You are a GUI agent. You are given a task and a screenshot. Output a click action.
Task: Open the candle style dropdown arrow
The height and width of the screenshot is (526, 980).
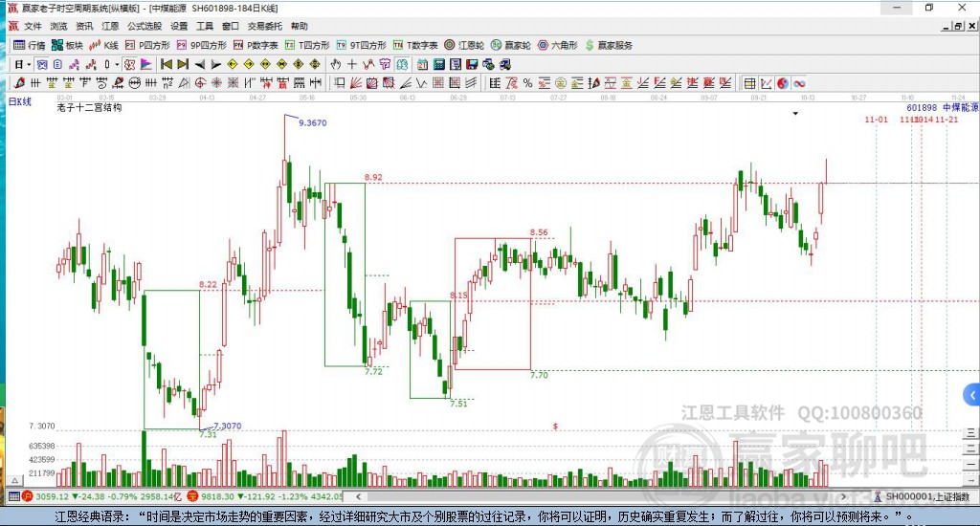(117, 64)
